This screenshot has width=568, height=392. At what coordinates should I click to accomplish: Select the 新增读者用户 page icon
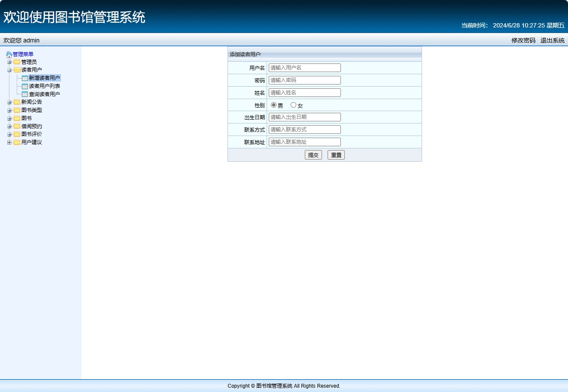click(x=25, y=78)
